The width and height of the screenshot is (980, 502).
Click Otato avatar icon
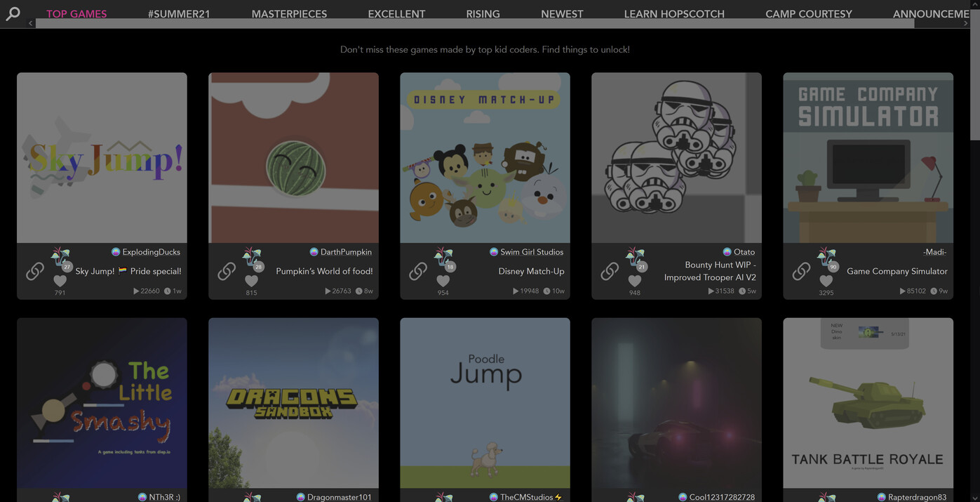(x=727, y=252)
